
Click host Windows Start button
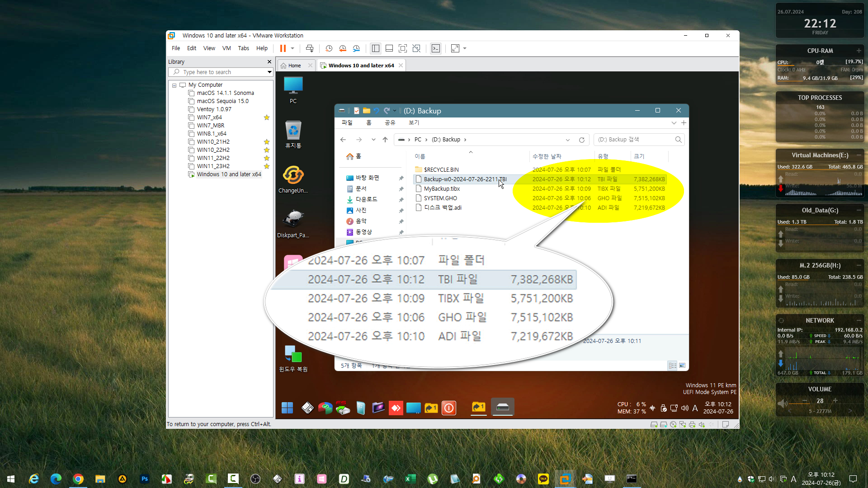pos(11,479)
